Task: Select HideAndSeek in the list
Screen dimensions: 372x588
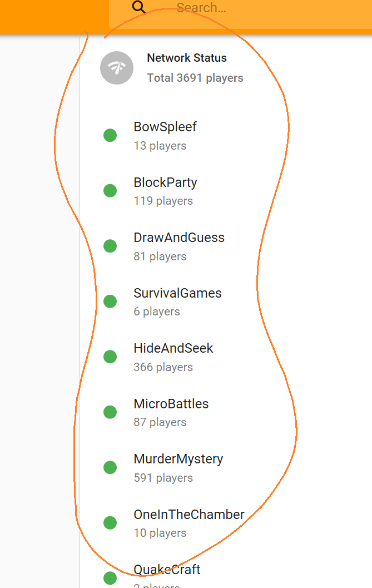Action: click(x=226, y=357)
